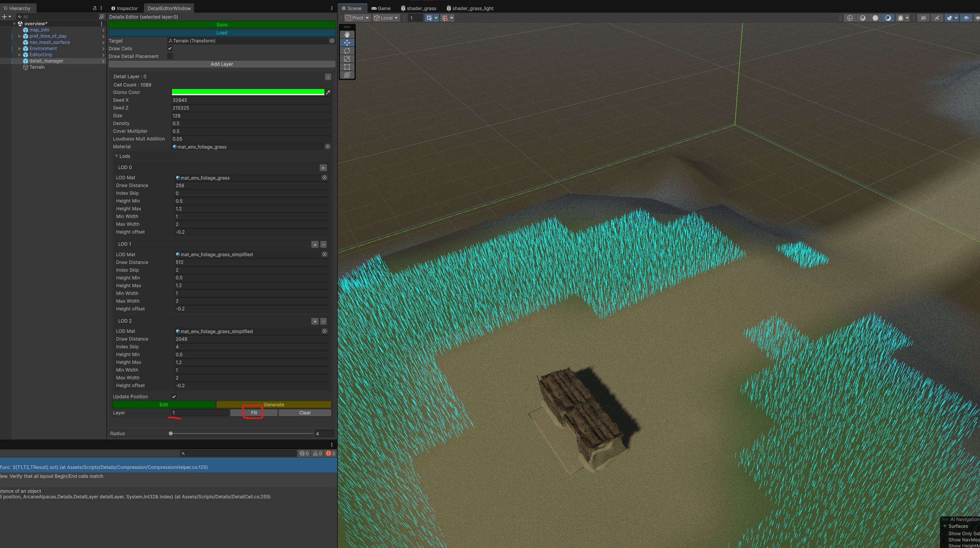
Task: Open object picker for Target field
Action: coord(332,41)
